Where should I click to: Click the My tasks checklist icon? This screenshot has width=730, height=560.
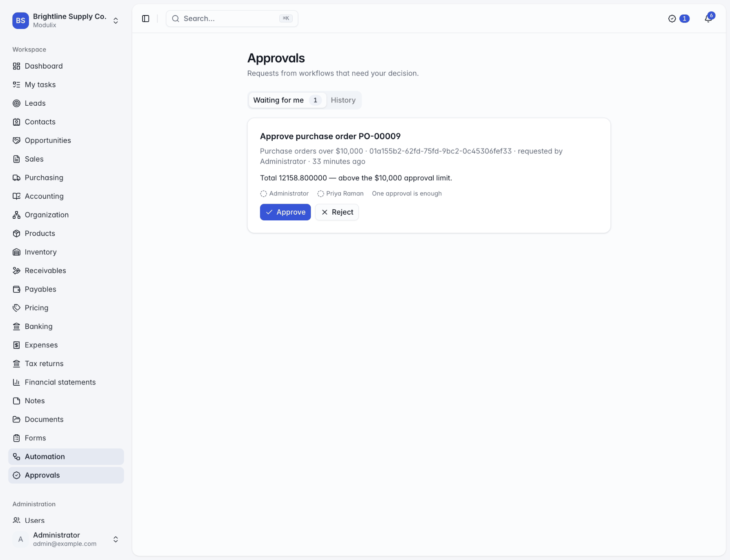pos(16,84)
